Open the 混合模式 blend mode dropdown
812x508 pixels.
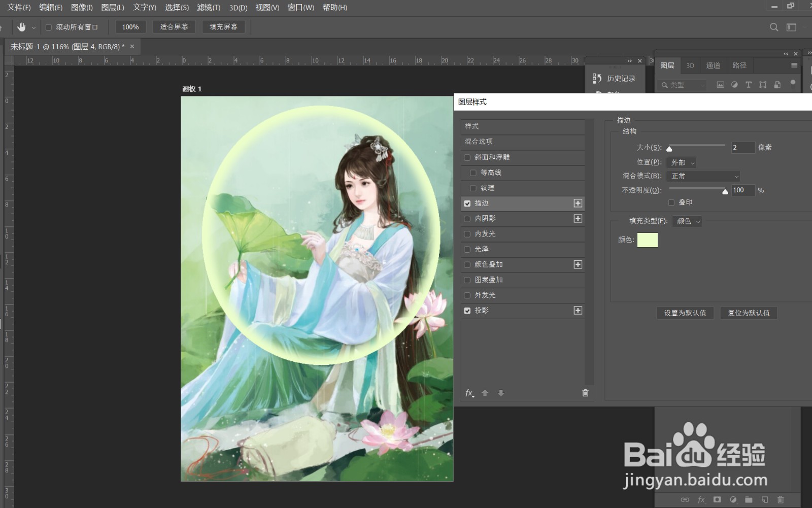tap(703, 176)
